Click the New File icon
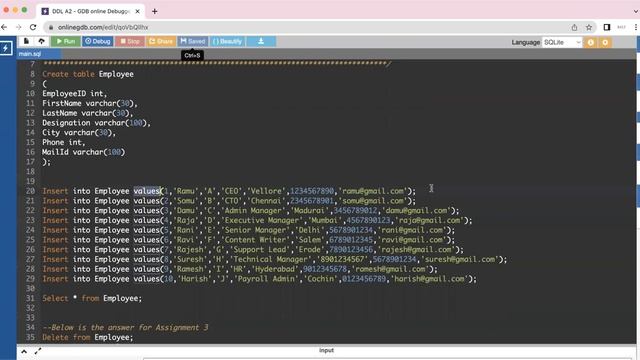The width and height of the screenshot is (640, 360). point(26,41)
